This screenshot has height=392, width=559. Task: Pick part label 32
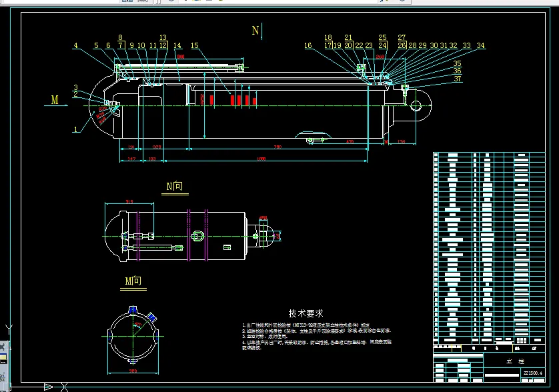tap(453, 45)
